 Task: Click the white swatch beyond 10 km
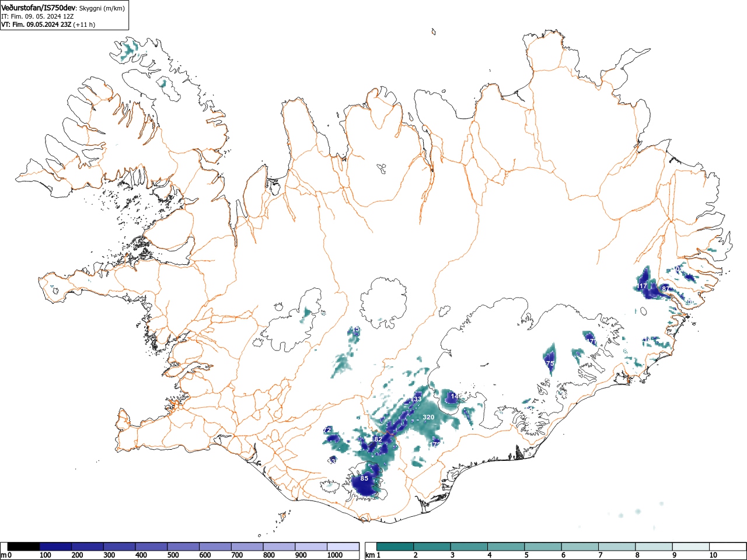[x=728, y=547]
